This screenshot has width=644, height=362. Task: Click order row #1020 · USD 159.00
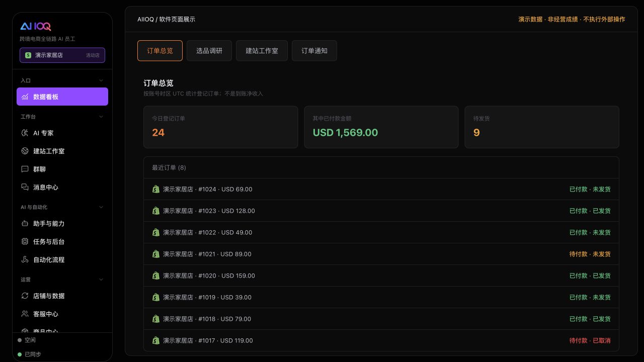point(381,276)
